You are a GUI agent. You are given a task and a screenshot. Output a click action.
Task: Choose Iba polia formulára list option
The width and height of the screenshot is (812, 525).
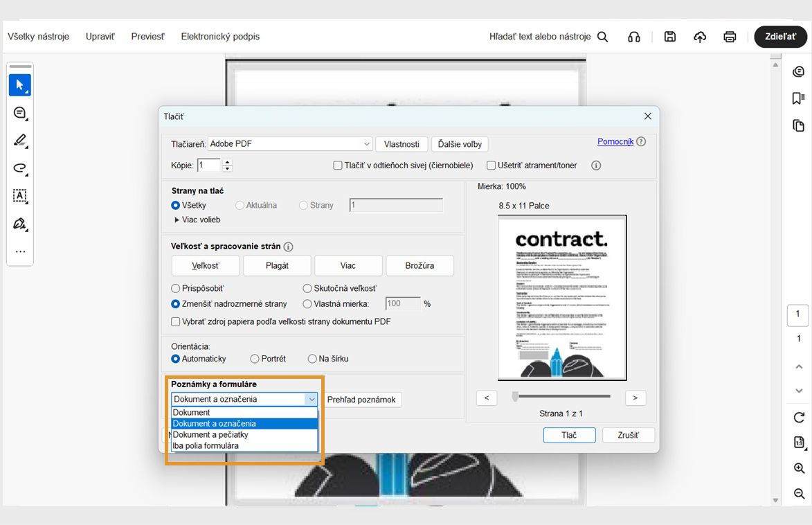click(x=244, y=446)
